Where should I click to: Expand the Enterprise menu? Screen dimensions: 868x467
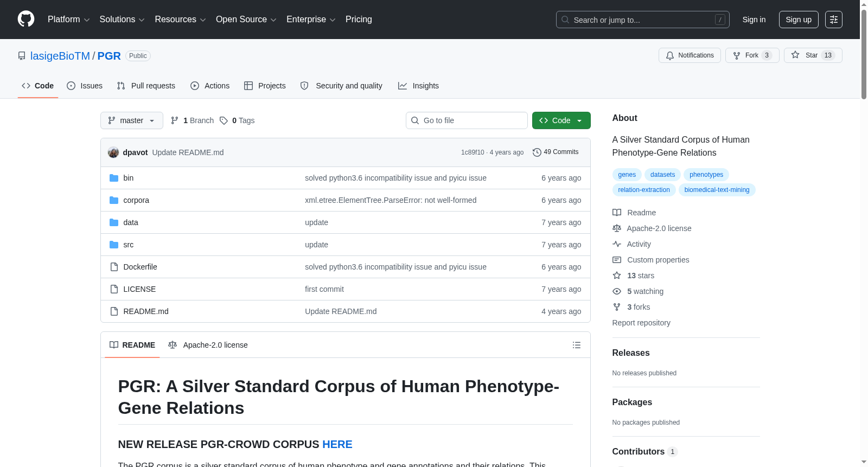311,20
